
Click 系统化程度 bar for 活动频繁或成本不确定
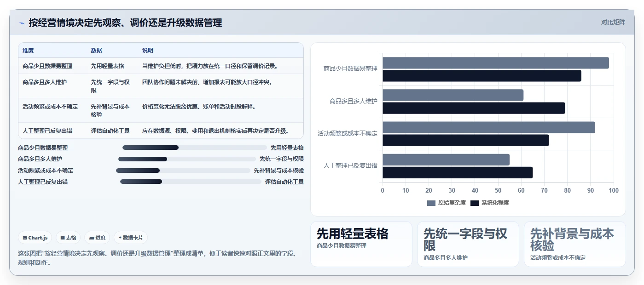coord(466,140)
